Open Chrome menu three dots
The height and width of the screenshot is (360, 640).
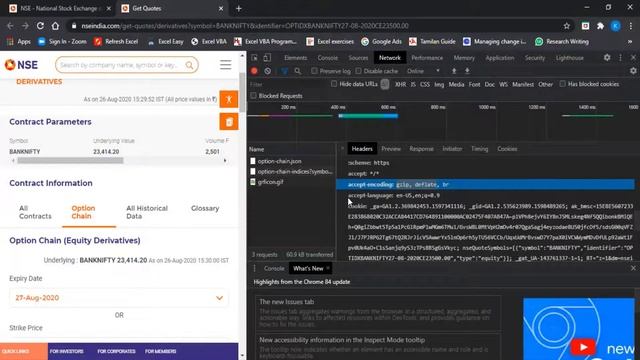pyautogui.click(x=631, y=26)
